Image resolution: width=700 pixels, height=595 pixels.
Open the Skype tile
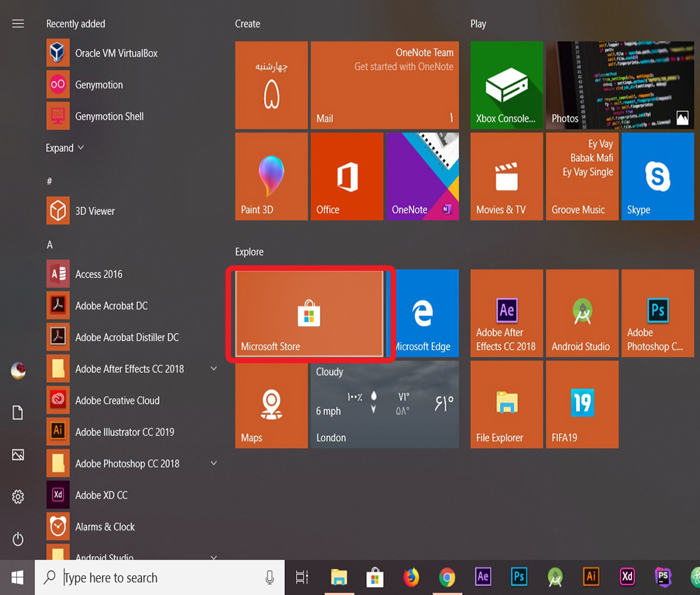pyautogui.click(x=657, y=176)
